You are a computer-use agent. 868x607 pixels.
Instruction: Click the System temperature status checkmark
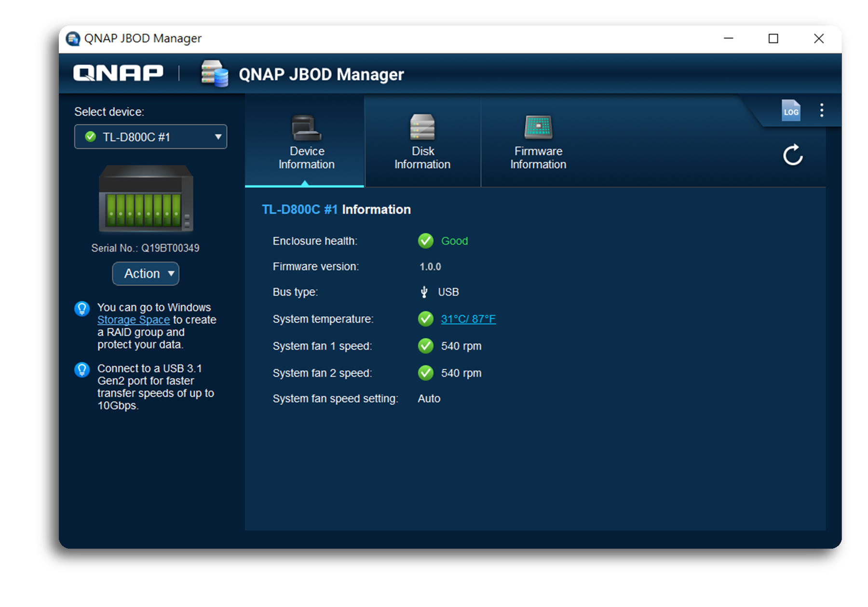click(x=425, y=319)
